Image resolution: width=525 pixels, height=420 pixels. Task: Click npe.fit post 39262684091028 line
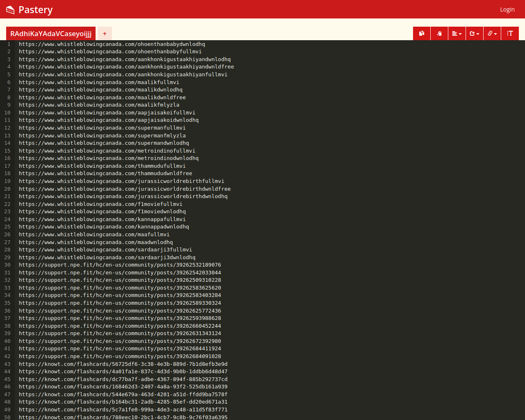click(x=120, y=356)
